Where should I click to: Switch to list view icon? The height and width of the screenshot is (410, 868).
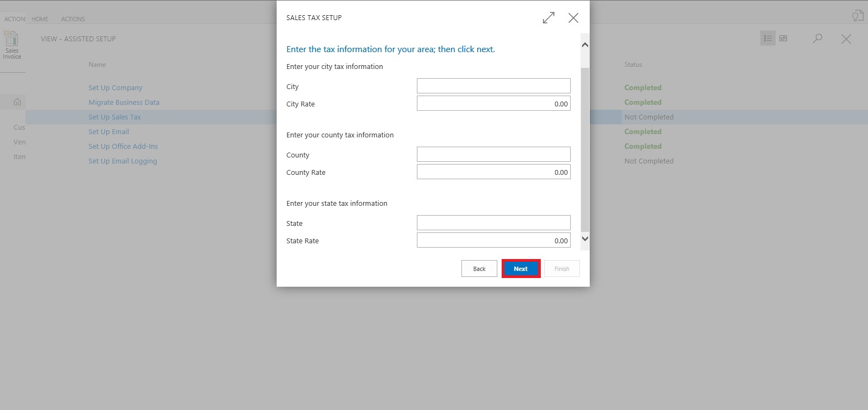click(767, 39)
